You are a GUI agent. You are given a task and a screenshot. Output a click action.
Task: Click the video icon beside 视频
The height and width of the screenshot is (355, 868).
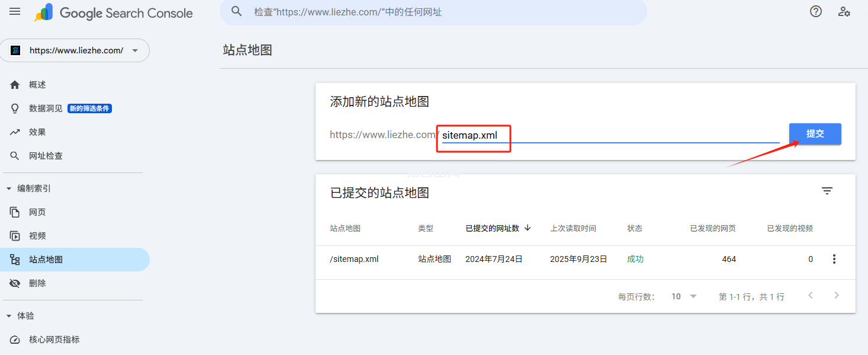point(15,236)
